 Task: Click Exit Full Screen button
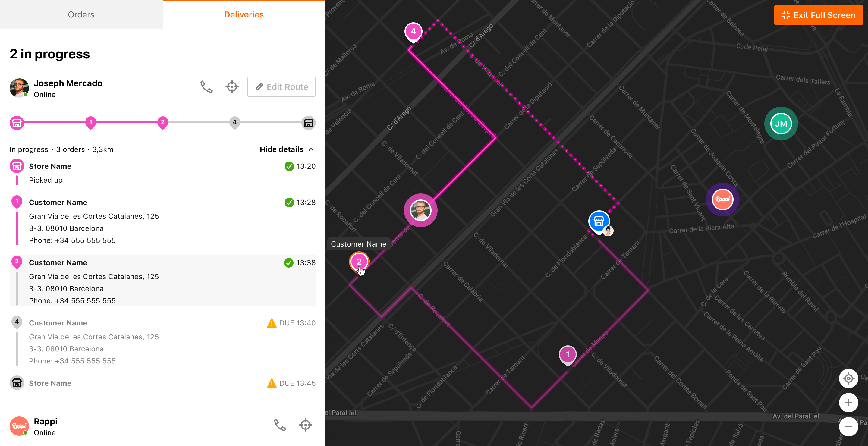point(818,15)
